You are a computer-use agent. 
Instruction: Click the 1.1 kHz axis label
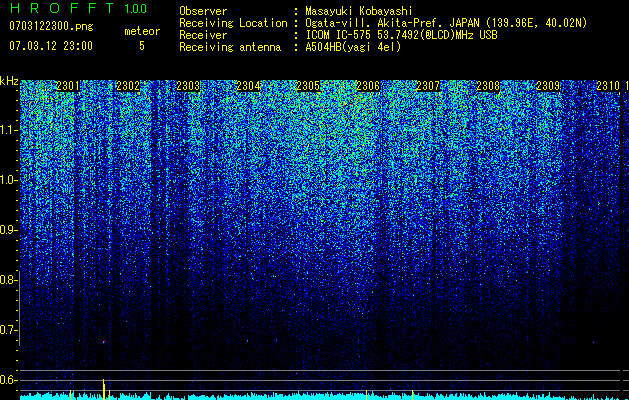coord(8,130)
